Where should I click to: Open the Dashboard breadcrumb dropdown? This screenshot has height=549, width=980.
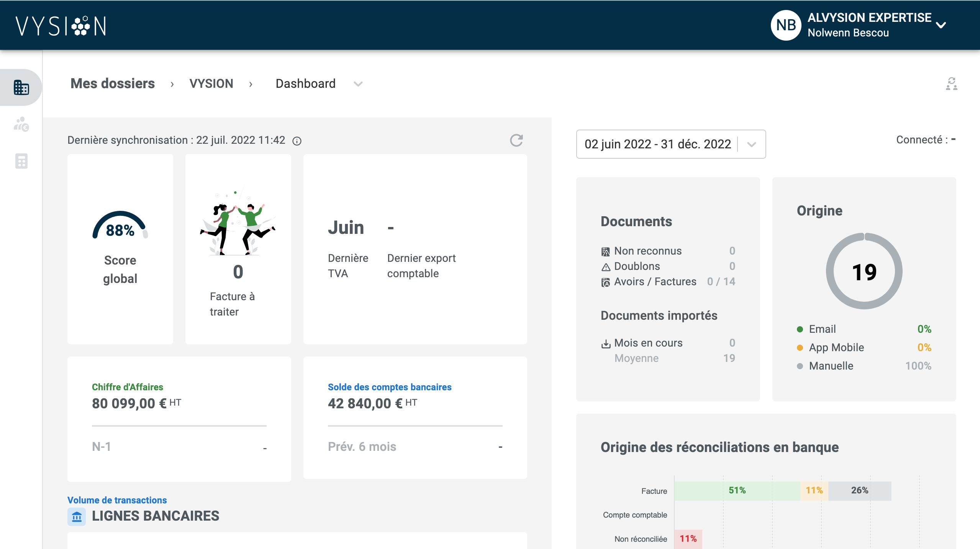point(358,84)
